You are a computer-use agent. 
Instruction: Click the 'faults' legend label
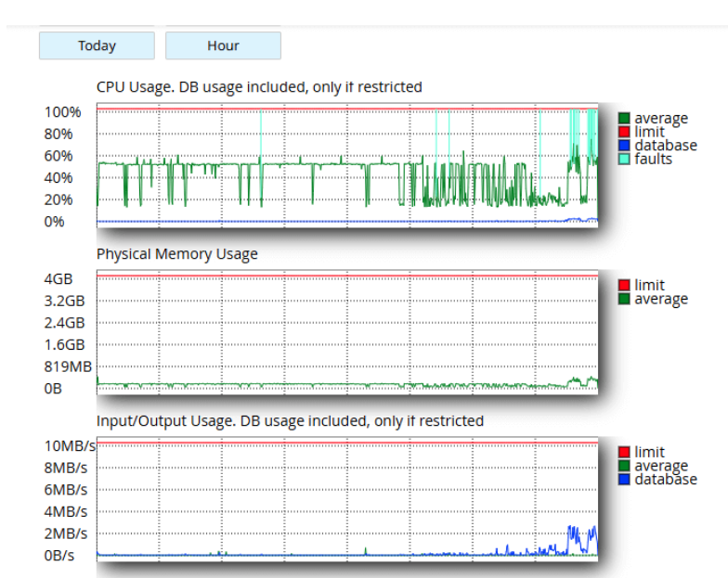coord(654,159)
